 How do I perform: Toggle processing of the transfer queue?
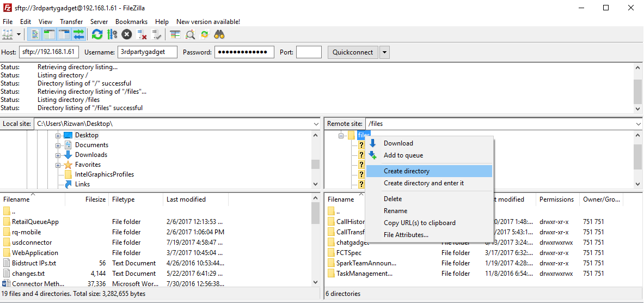tap(112, 35)
